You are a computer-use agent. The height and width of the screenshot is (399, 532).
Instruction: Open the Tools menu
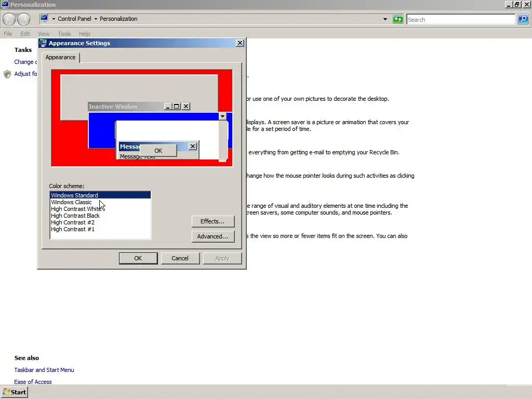64,34
